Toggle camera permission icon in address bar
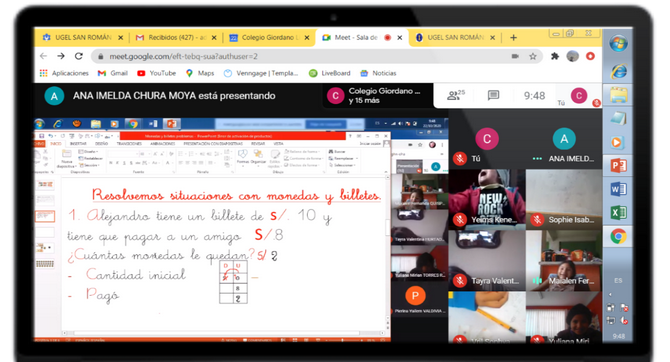The height and width of the screenshot is (362, 670). click(x=515, y=56)
